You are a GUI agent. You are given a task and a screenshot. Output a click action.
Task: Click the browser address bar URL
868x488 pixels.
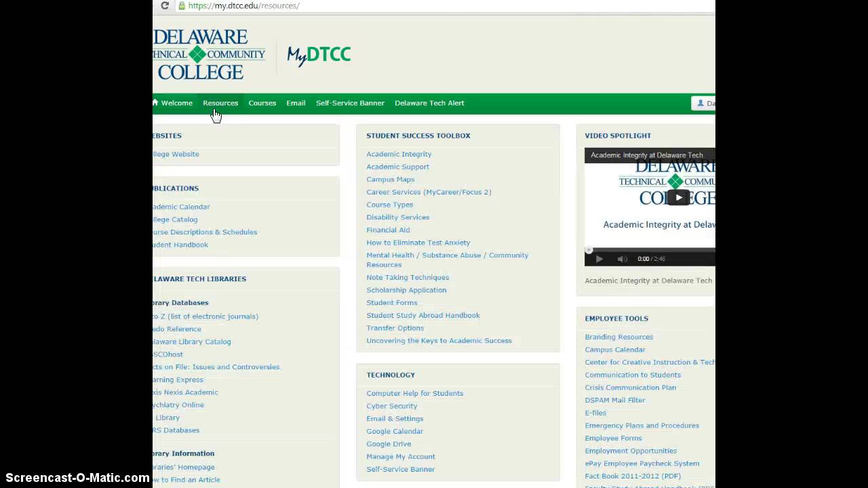pyautogui.click(x=243, y=5)
